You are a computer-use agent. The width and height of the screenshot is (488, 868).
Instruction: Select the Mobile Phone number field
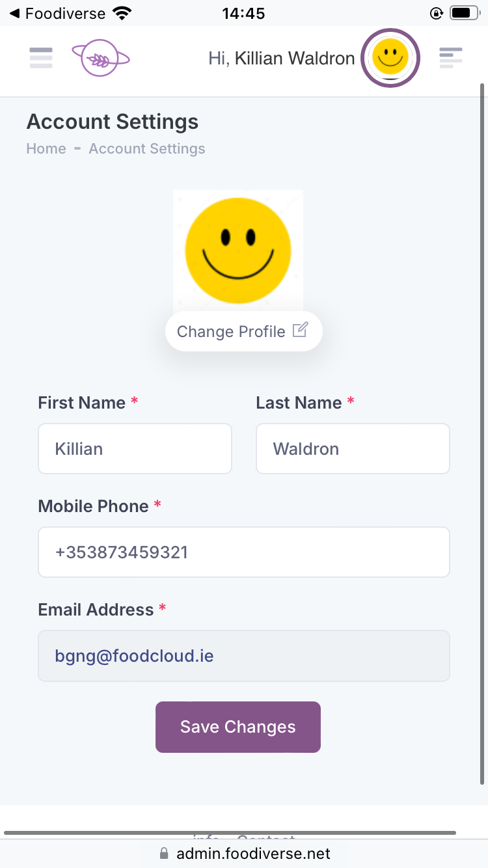(x=244, y=552)
